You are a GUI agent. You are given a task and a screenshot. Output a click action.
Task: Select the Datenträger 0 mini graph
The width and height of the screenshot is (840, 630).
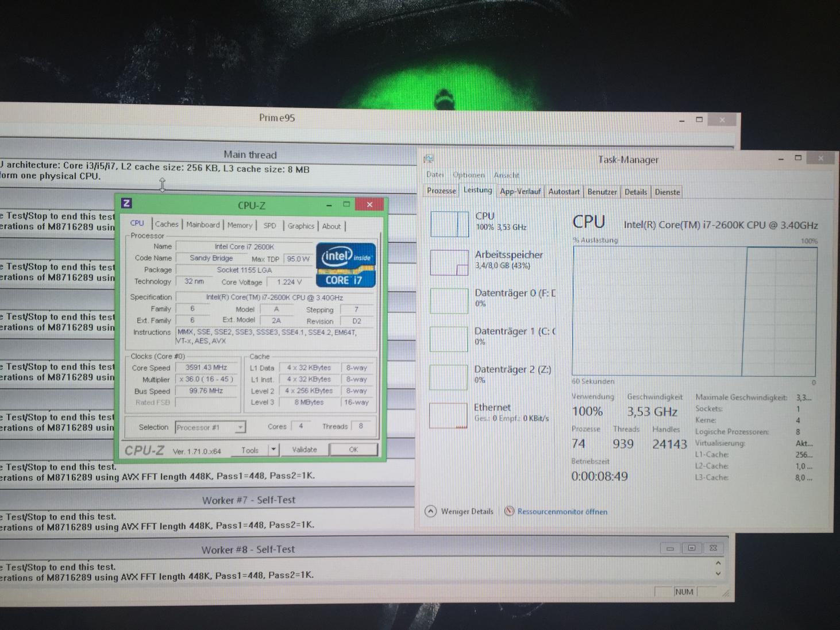[449, 301]
